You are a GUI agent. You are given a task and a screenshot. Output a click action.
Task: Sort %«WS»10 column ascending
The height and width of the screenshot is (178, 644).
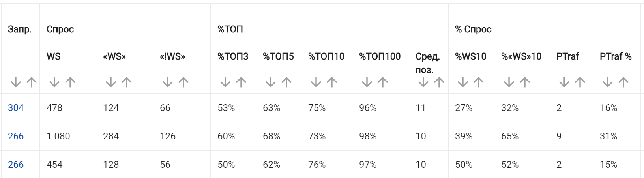click(525, 82)
